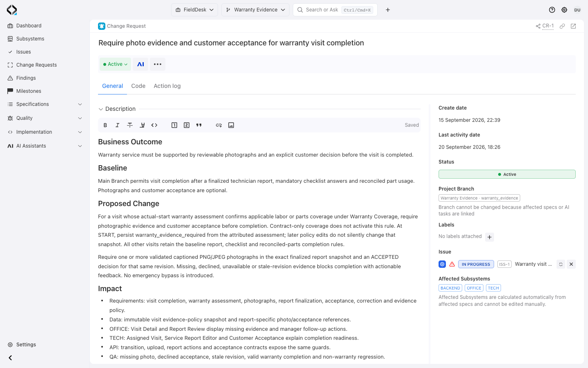Open the AI assistant button

tap(140, 64)
